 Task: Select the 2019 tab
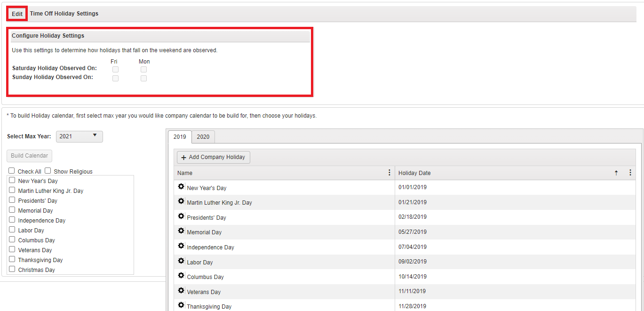pos(180,136)
